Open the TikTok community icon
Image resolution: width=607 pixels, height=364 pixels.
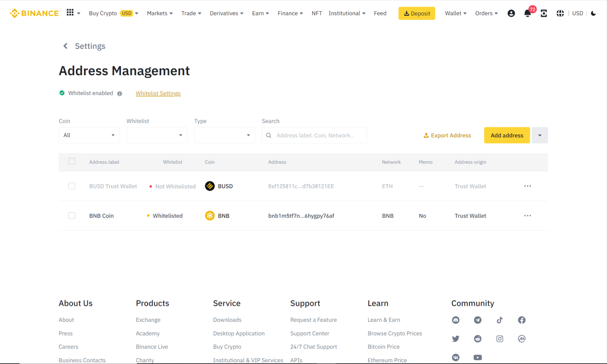point(500,320)
